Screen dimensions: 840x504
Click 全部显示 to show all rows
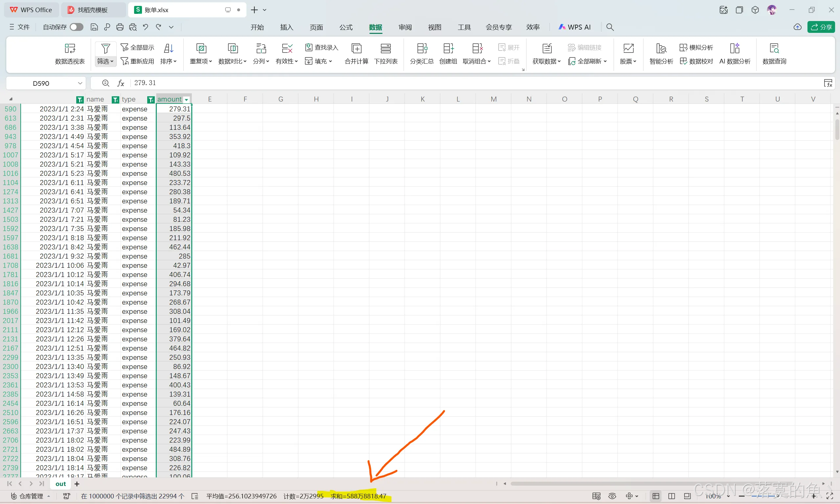(138, 48)
